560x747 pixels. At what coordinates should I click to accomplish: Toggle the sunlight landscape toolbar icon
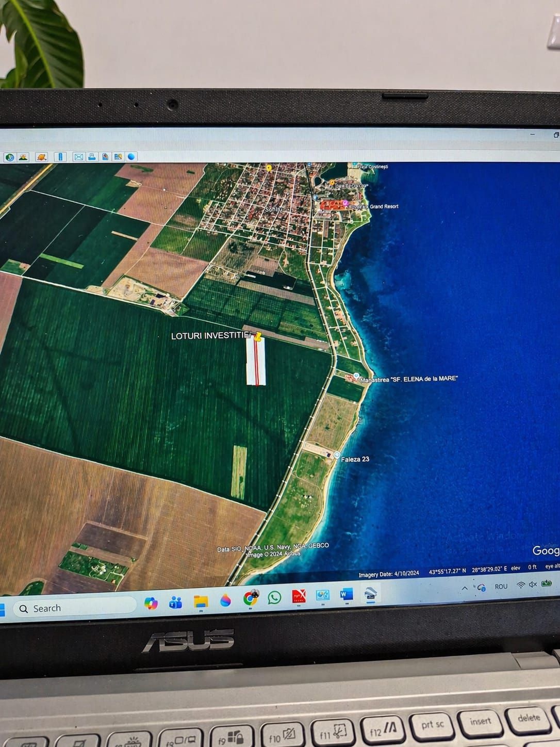(23, 157)
